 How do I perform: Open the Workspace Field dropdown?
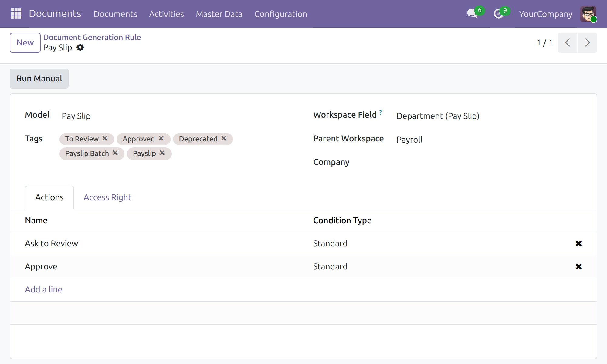click(489, 116)
